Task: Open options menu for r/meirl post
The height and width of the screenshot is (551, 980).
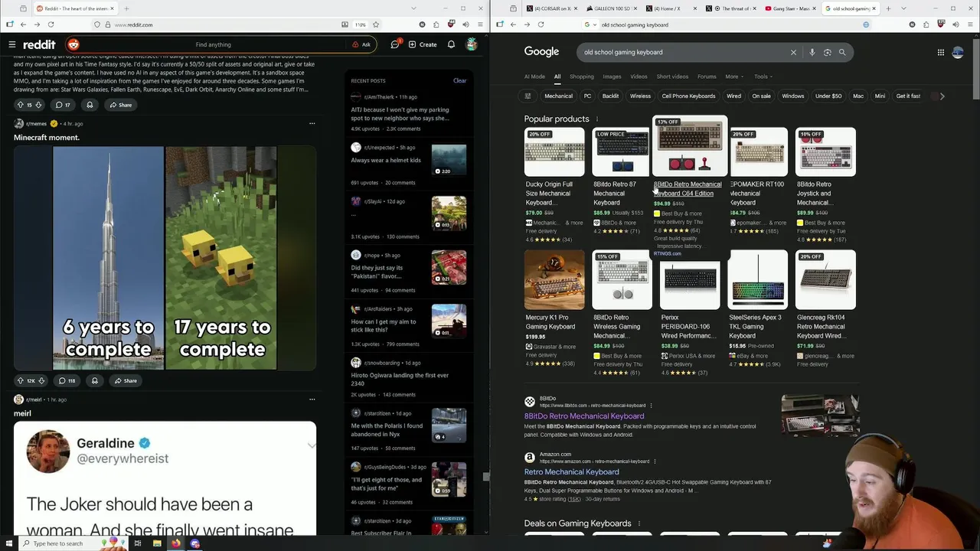Action: (x=312, y=399)
